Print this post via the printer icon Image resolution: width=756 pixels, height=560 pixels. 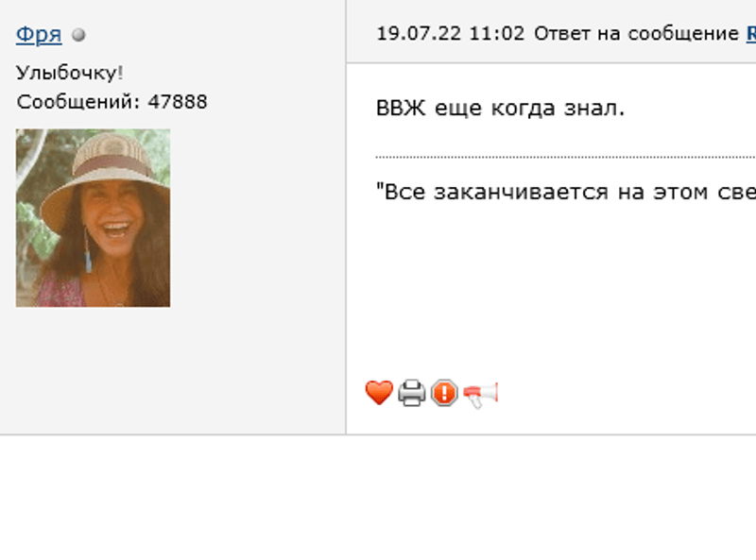pos(411,393)
